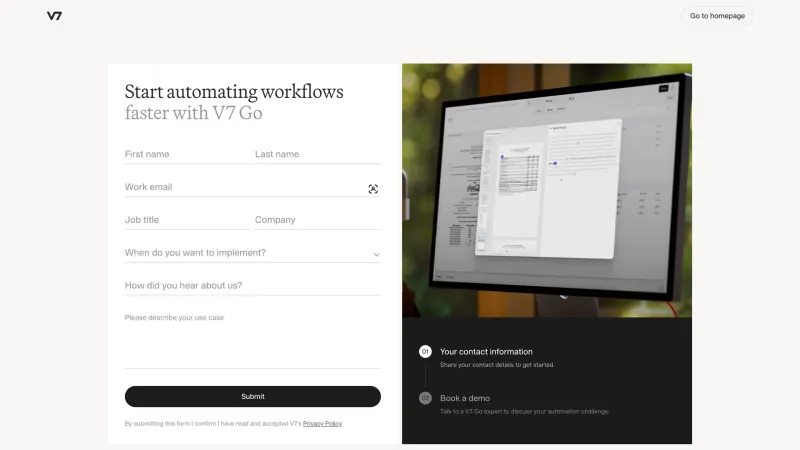The height and width of the screenshot is (450, 800).
Task: Click the contact autofill icon in Work email
Action: click(373, 189)
